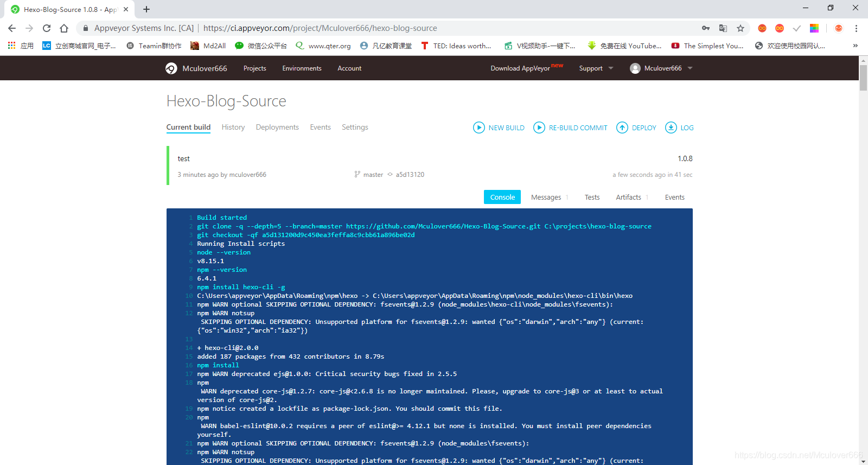Click the RE-BUILD COMMIT play icon

point(539,128)
